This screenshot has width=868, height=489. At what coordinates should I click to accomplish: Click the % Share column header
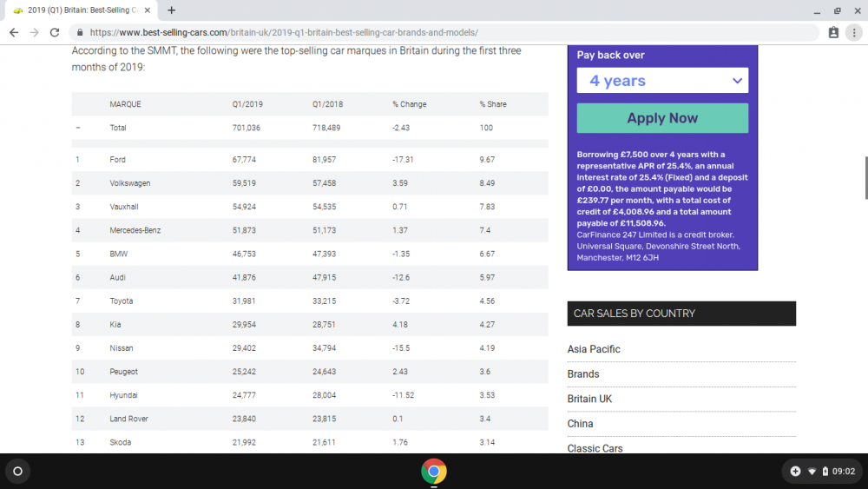[x=493, y=104]
